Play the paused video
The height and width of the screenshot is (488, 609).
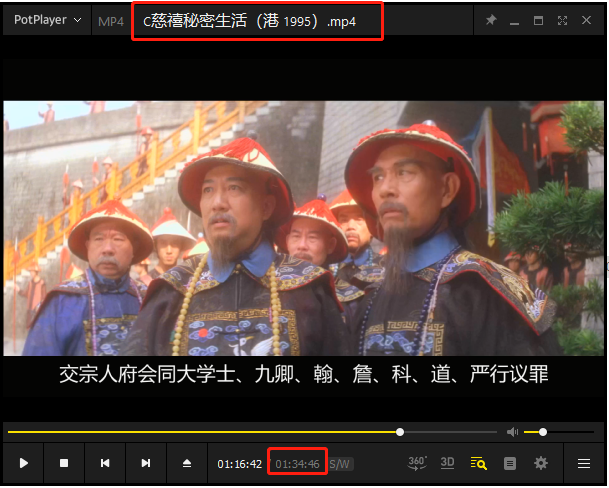click(x=23, y=463)
